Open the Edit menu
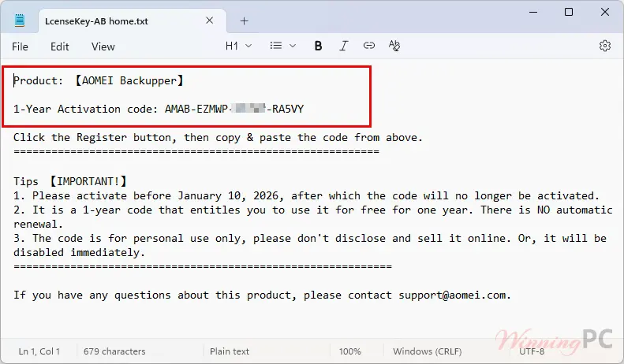This screenshot has height=364, width=624. [x=60, y=46]
